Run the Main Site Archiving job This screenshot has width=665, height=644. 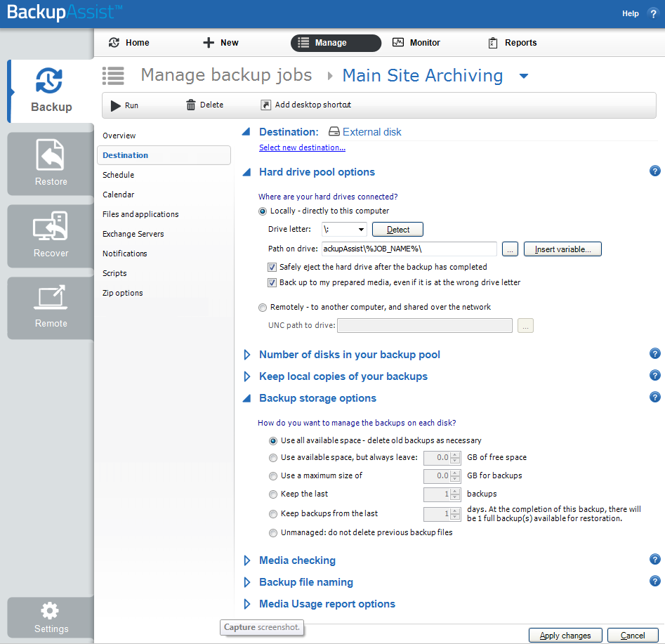pos(124,105)
